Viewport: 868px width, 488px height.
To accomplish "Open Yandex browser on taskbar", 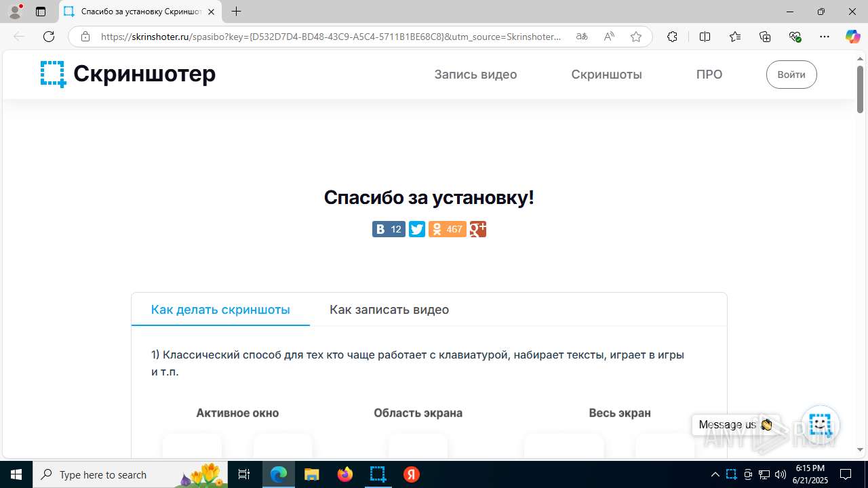I will (411, 474).
